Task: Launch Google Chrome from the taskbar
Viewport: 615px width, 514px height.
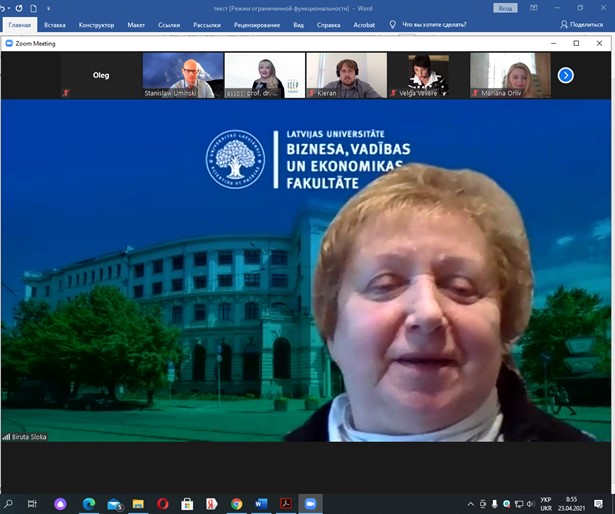Action: tap(236, 504)
